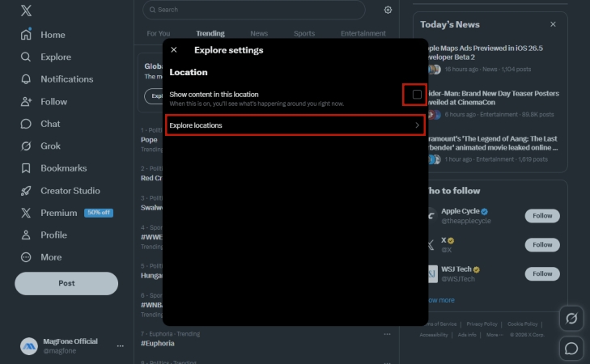Open floating Grok button at bottom right
Viewport: 590px width, 364px height.
coord(571,319)
